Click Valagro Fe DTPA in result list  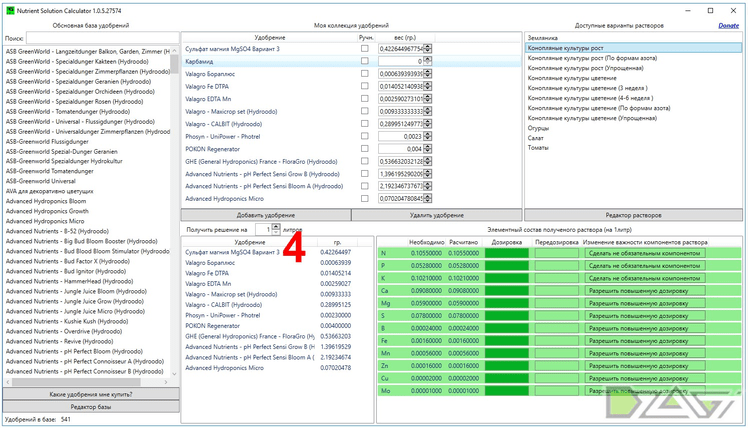(x=207, y=273)
